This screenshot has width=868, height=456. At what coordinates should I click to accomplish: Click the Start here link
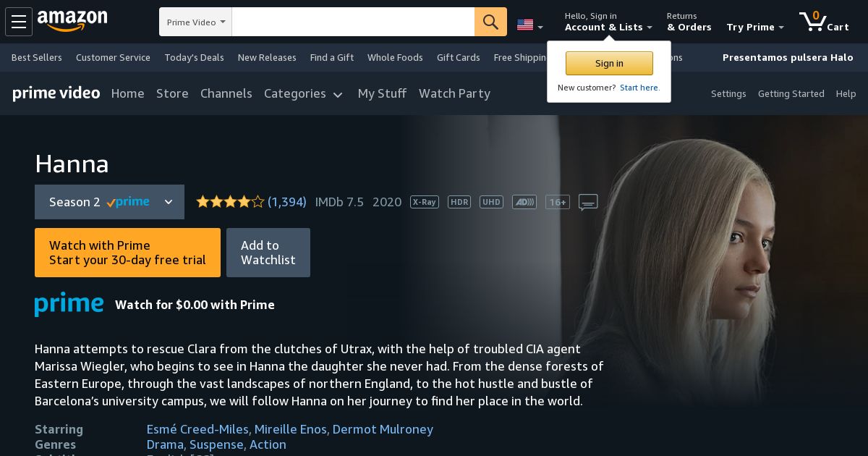[639, 88]
